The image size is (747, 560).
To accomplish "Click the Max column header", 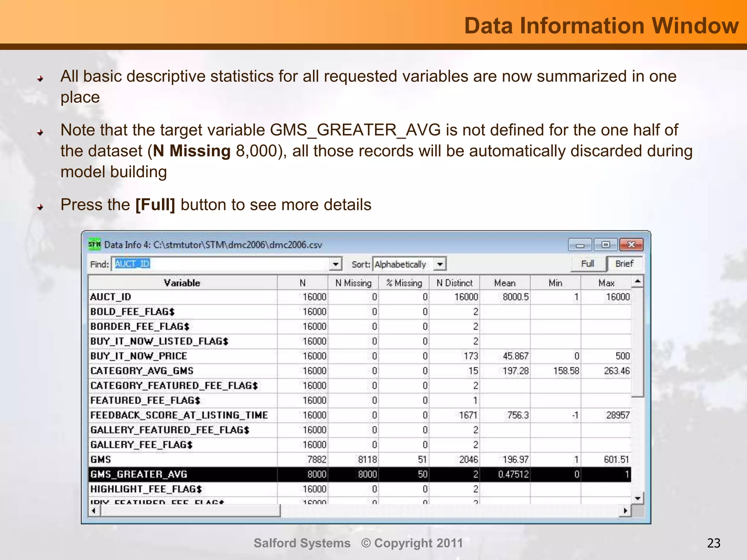I will (x=606, y=283).
